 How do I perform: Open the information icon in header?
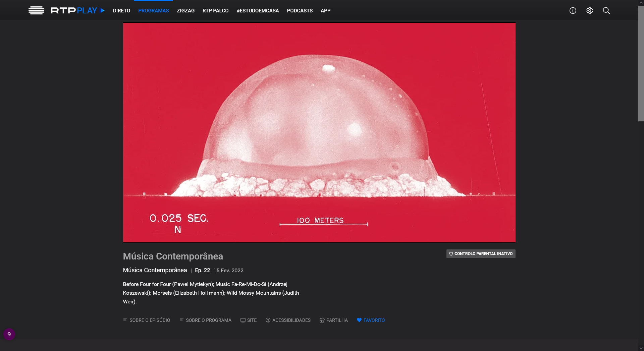tap(573, 11)
